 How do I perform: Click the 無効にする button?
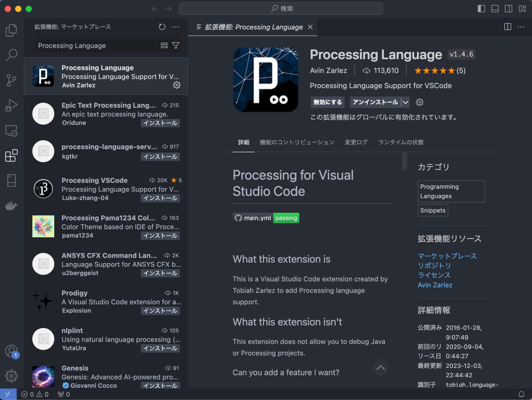pyautogui.click(x=327, y=102)
